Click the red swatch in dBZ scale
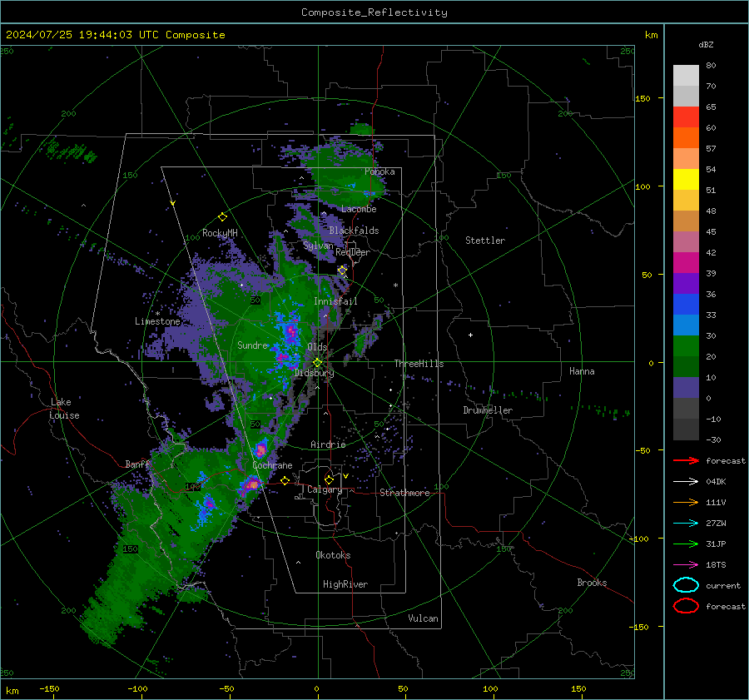Screen dimensions: 749x700 point(686,117)
